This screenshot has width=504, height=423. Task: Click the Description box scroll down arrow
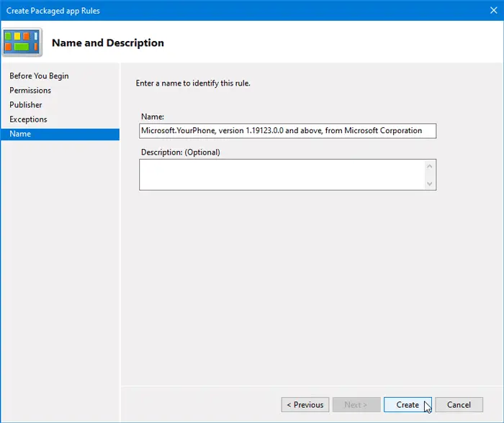429,183
